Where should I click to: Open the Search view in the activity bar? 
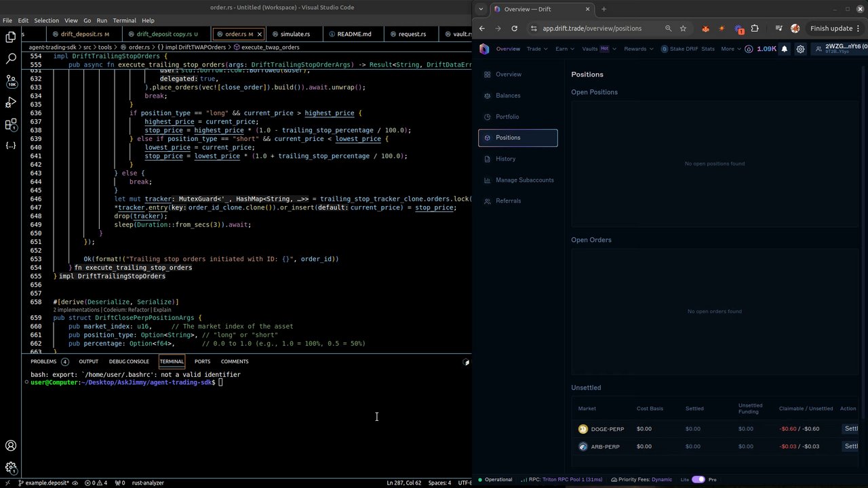11,59
